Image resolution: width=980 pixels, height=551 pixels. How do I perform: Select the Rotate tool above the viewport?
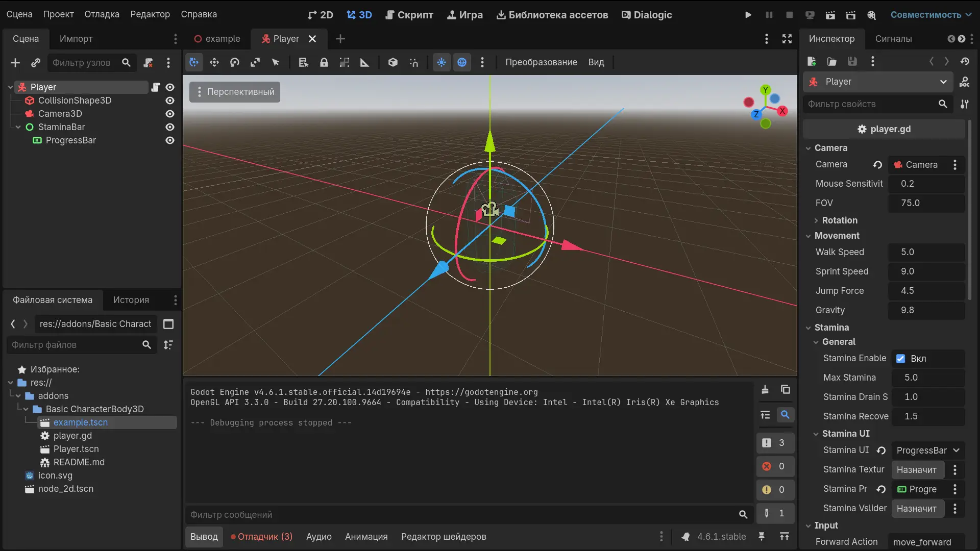tap(235, 62)
